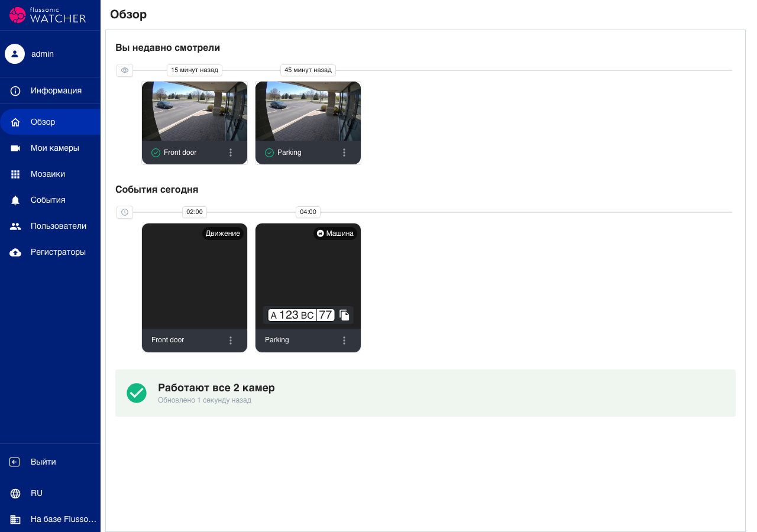Open options menu of Parking camera card
Viewport: 757px width, 532px height.
[x=344, y=153]
